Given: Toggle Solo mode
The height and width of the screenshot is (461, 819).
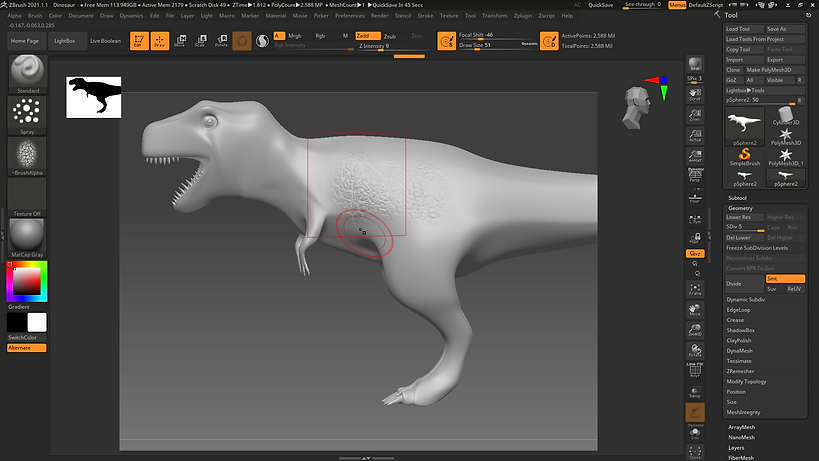Looking at the screenshot, I should (695, 433).
